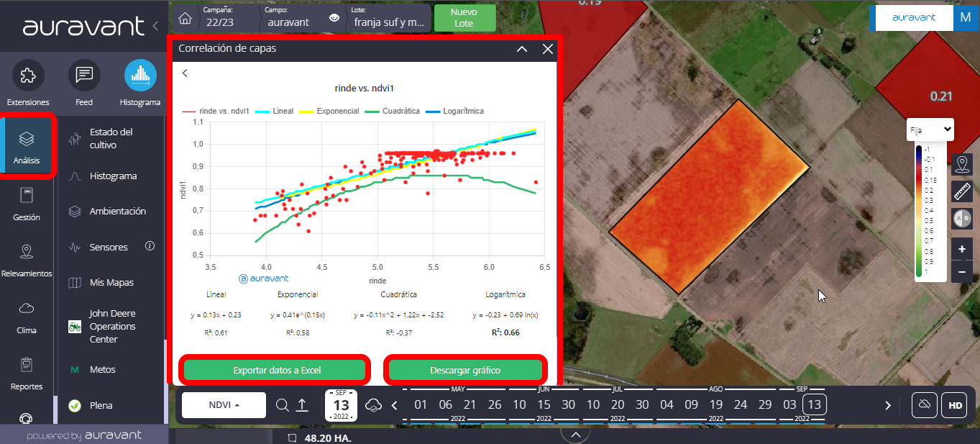Open the Extensiones puzzle icon

[28, 75]
